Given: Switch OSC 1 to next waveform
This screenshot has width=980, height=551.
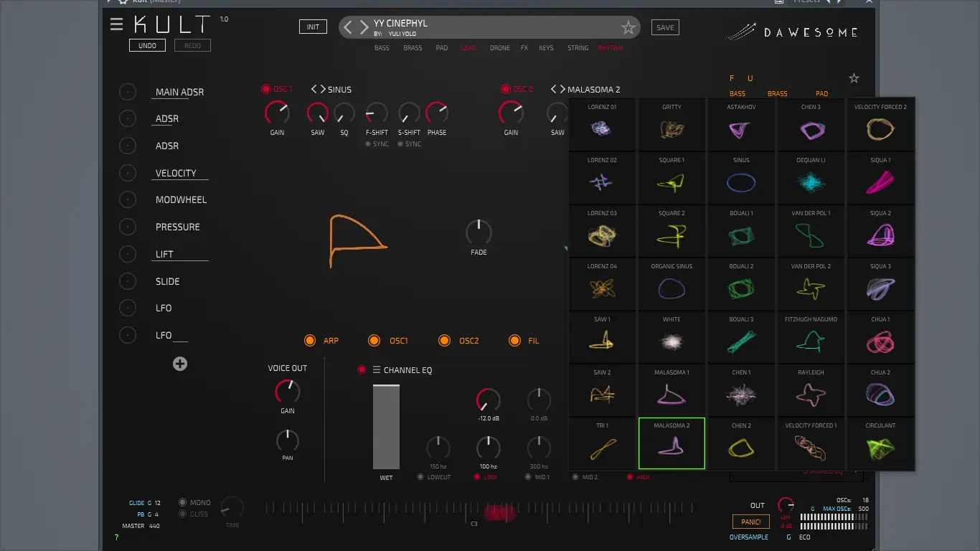Looking at the screenshot, I should tap(322, 89).
